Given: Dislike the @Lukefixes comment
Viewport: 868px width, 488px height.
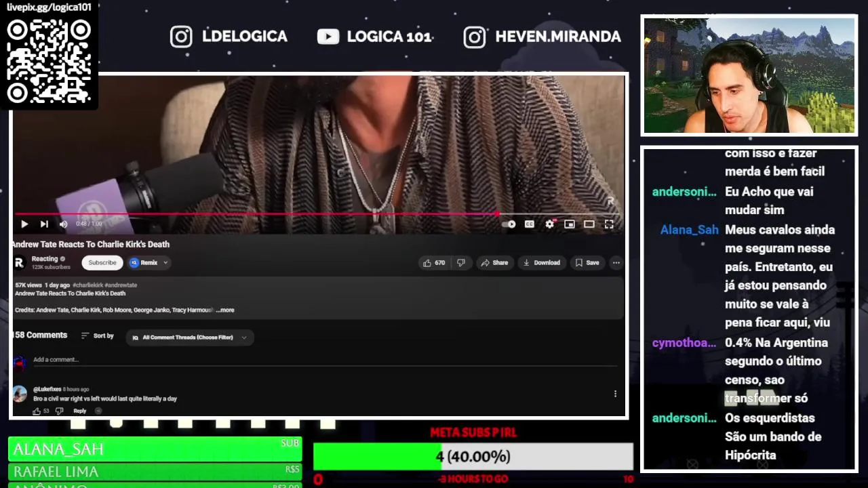Looking at the screenshot, I should tap(59, 411).
